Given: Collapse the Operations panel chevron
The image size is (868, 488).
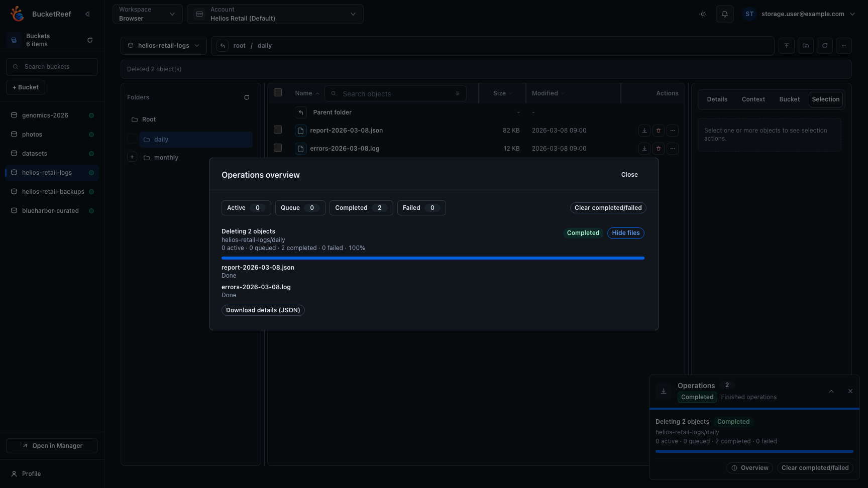Looking at the screenshot, I should [x=831, y=391].
